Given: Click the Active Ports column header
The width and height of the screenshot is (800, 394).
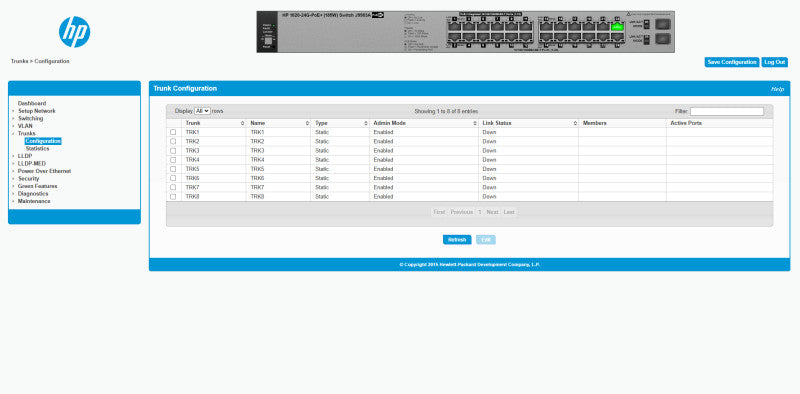Looking at the screenshot, I should (719, 123).
